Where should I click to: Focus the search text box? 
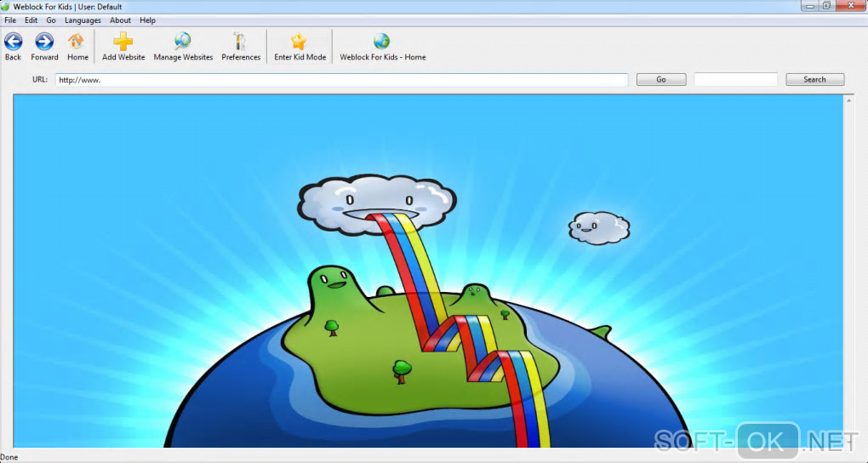[736, 80]
